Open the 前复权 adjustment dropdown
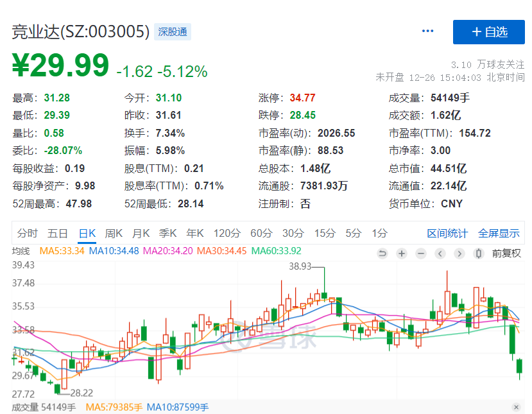The width and height of the screenshot is (532, 414). (506, 254)
